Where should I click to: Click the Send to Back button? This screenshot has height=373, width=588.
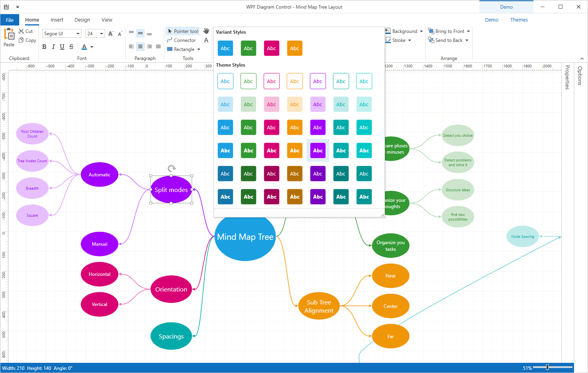pyautogui.click(x=448, y=40)
